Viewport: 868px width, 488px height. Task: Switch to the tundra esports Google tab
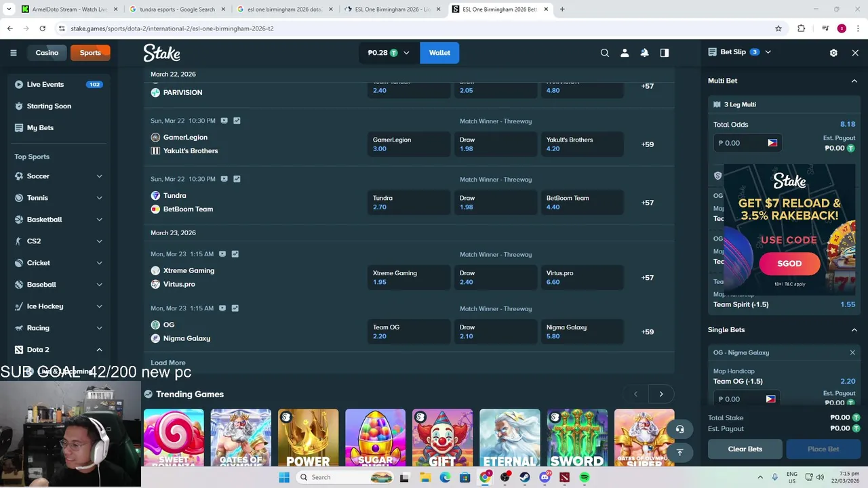point(177,9)
